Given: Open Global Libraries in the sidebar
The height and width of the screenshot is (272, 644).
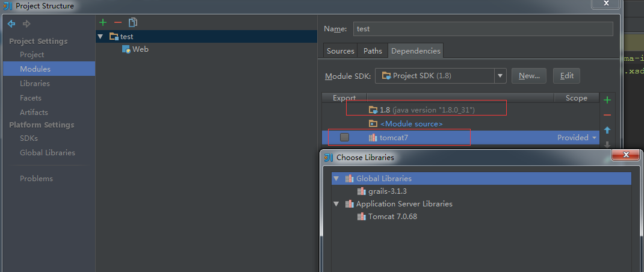Looking at the screenshot, I should point(48,152).
